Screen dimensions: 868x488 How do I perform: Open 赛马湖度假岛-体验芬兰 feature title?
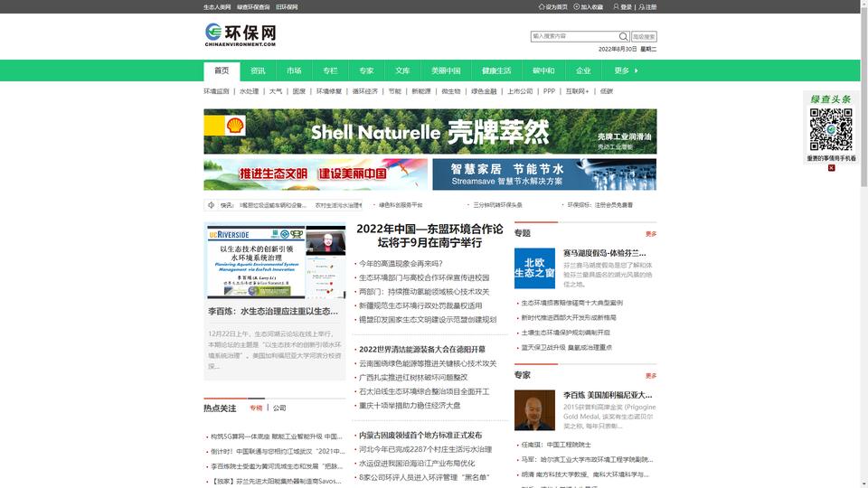pyautogui.click(x=605, y=253)
